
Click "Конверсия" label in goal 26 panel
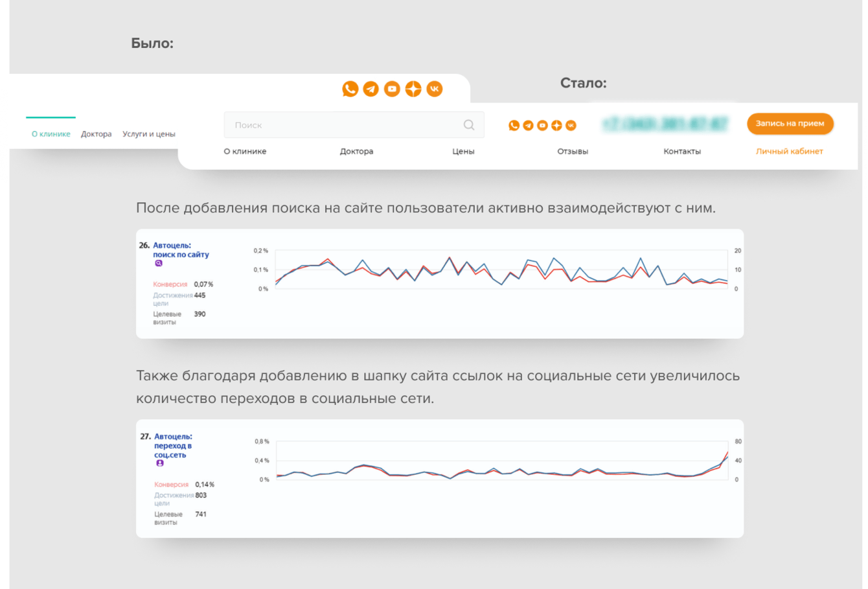(170, 284)
